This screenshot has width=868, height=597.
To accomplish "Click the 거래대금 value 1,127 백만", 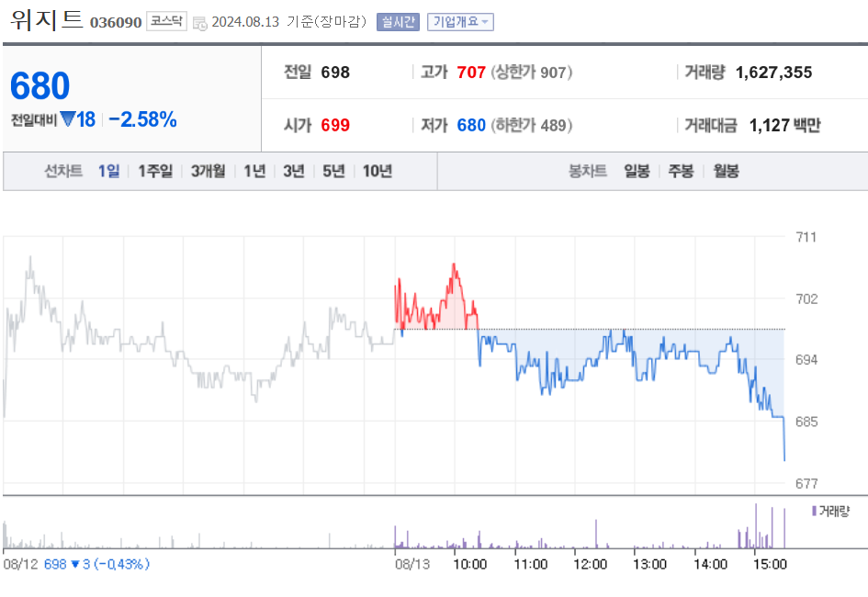I will pyautogui.click(x=785, y=125).
